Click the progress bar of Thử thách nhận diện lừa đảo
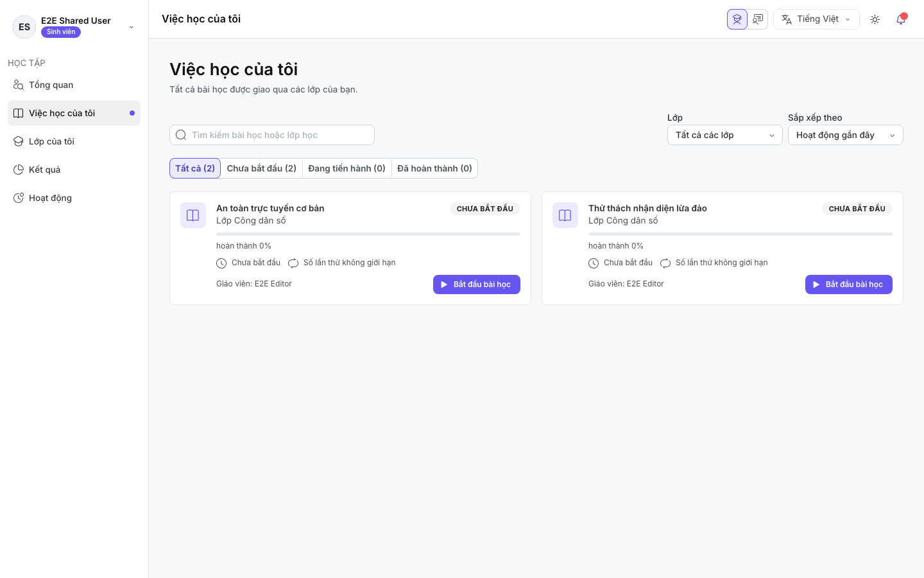Viewport: 924px width, 578px height. (x=740, y=234)
